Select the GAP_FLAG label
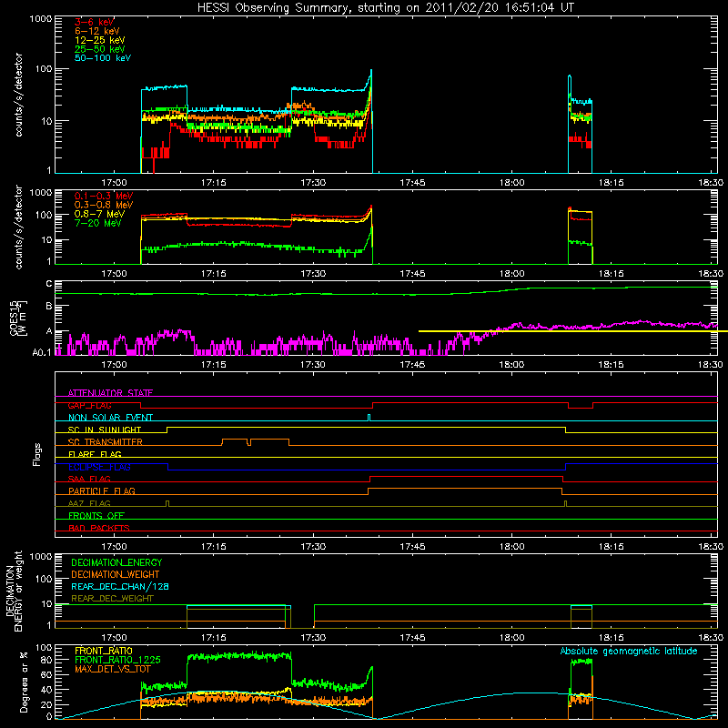The height and width of the screenshot is (728, 728). click(89, 405)
